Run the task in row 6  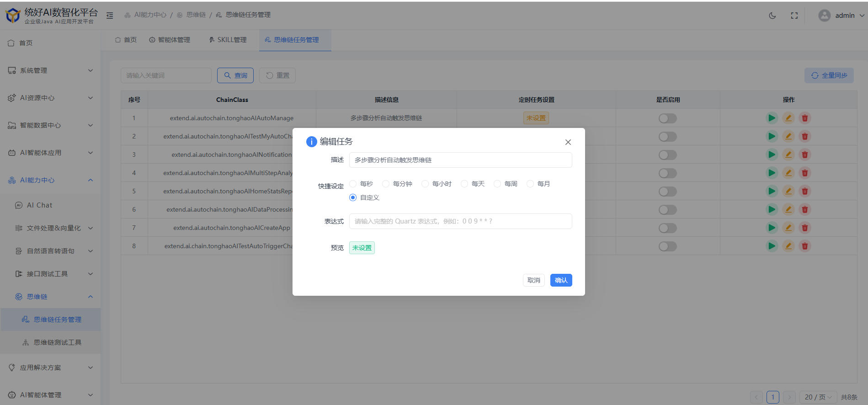click(772, 209)
